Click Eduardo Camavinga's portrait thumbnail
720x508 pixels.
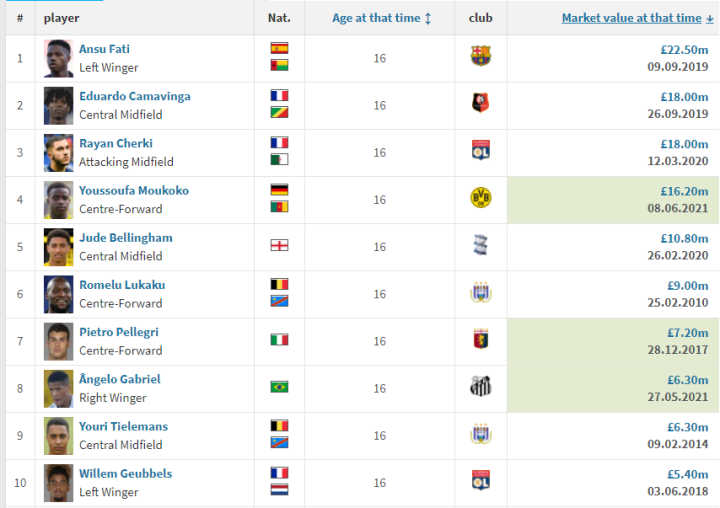59,105
